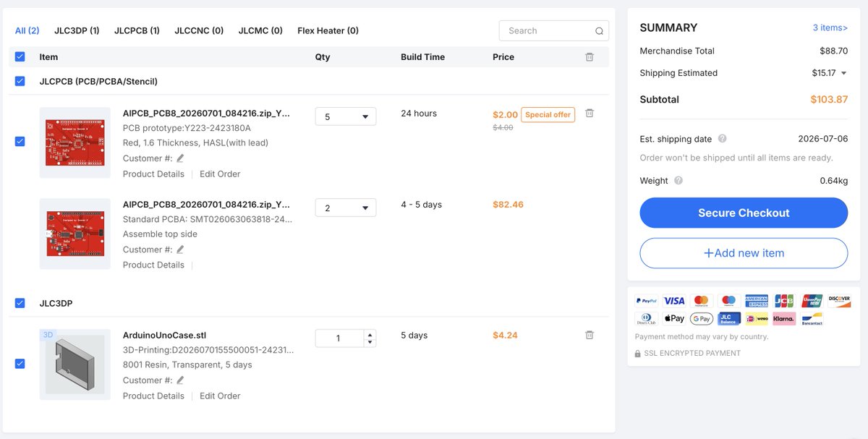Open help icon beside Est. shipping date
Image resolution: width=868 pixels, height=439 pixels.
(722, 139)
